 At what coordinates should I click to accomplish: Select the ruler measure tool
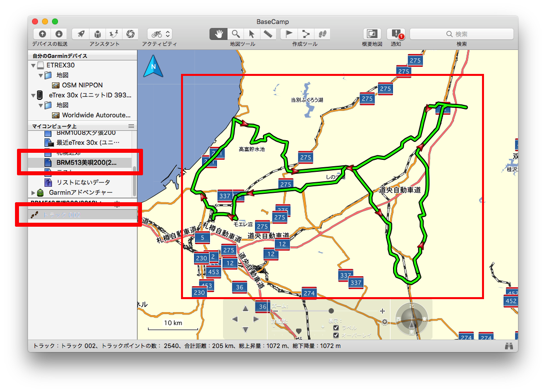pos(268,34)
